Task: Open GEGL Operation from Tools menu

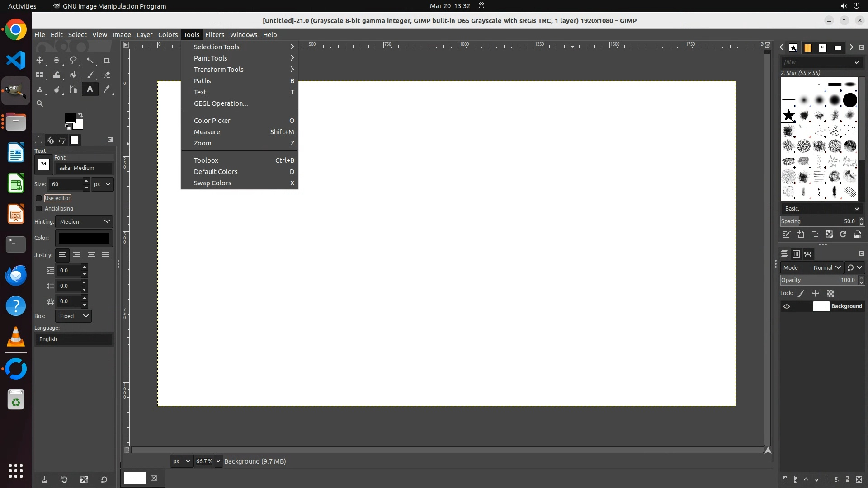Action: tap(221, 103)
